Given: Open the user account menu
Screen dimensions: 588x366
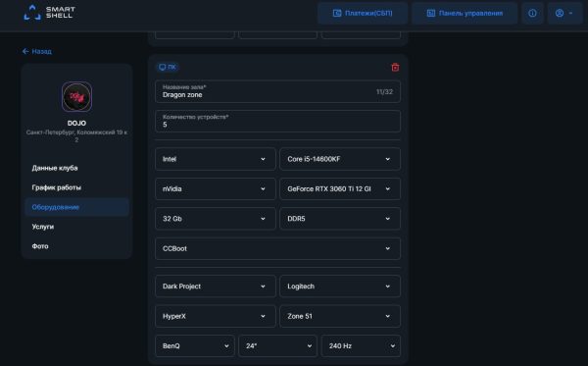Looking at the screenshot, I should 564,13.
